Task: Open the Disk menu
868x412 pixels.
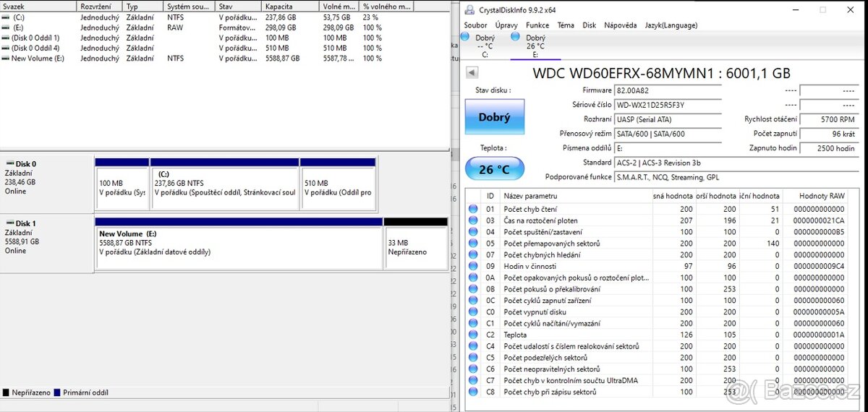Action: coord(590,25)
